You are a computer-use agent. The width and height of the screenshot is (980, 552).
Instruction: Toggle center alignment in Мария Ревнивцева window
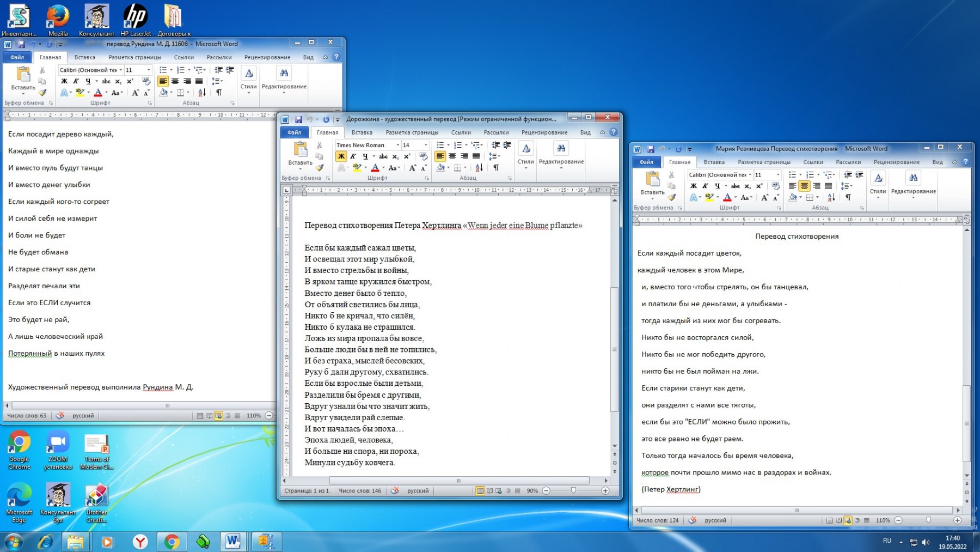click(804, 186)
